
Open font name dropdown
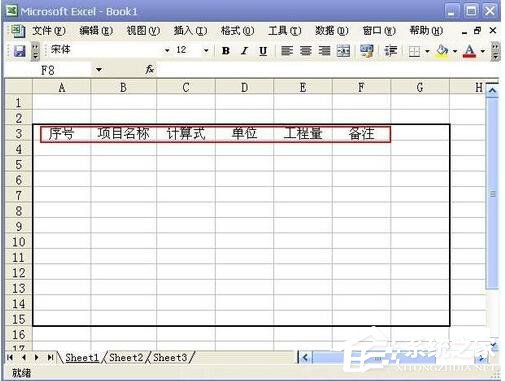coord(167,50)
